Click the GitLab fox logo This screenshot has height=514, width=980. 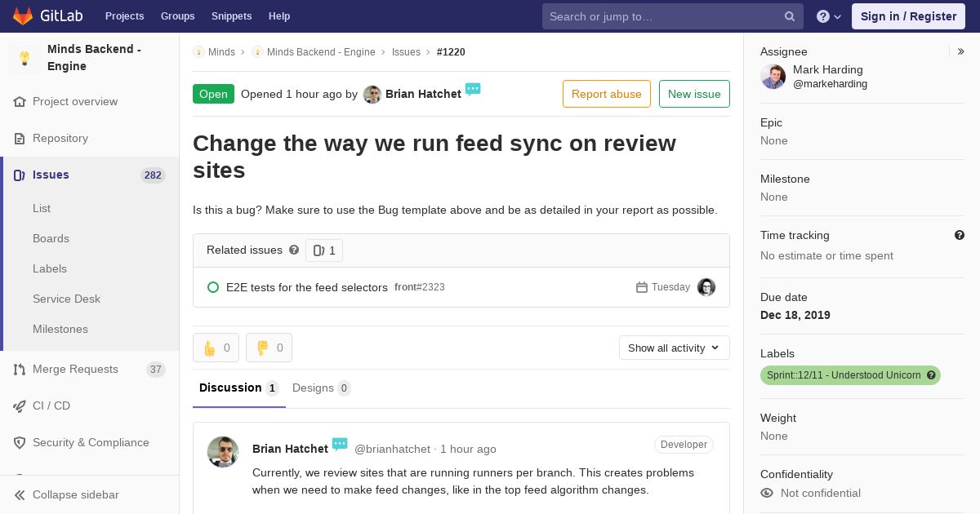point(23,16)
